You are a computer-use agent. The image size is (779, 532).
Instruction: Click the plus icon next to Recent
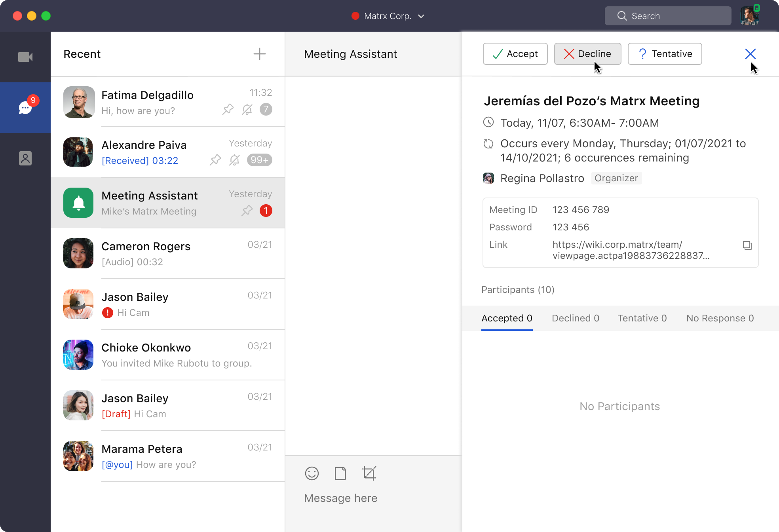(x=260, y=54)
